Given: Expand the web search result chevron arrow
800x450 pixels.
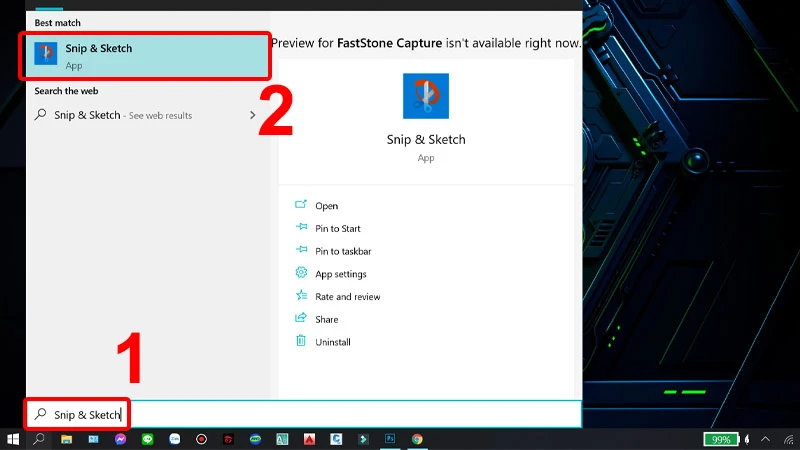Looking at the screenshot, I should click(252, 115).
